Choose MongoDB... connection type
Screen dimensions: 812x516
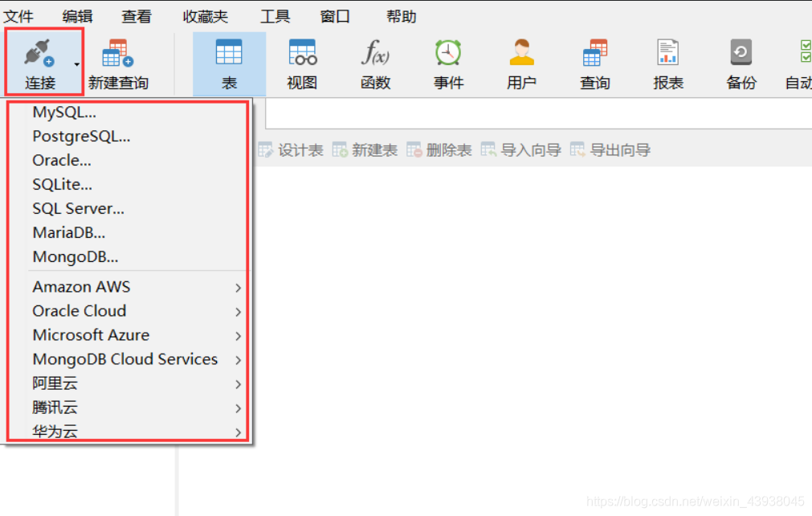[128, 256]
